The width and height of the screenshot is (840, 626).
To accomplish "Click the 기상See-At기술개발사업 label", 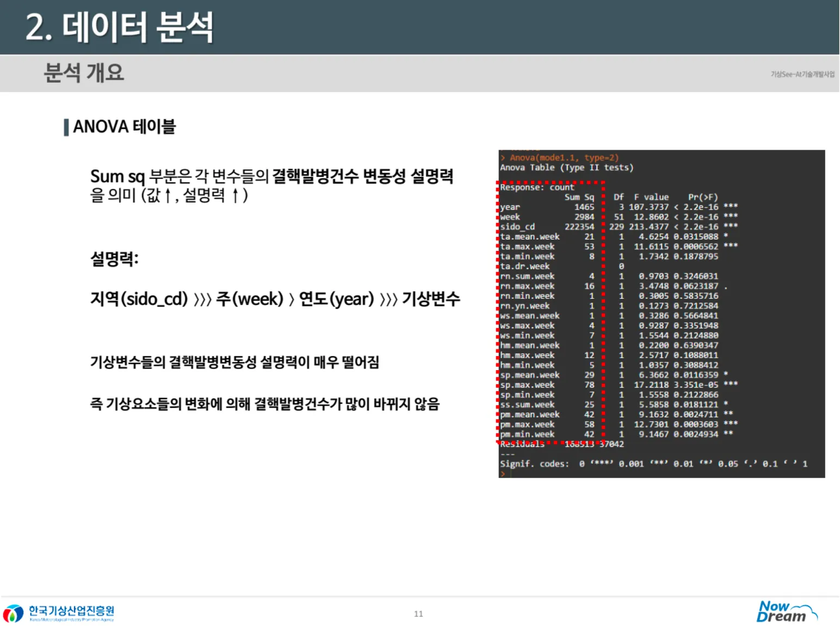I will [x=802, y=74].
